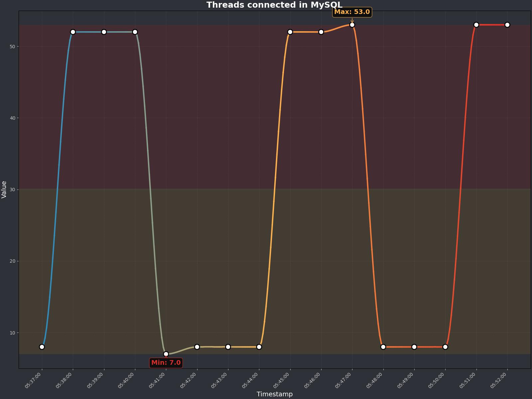
Task: Click the data point at 05:37:00
Action: click(x=42, y=347)
